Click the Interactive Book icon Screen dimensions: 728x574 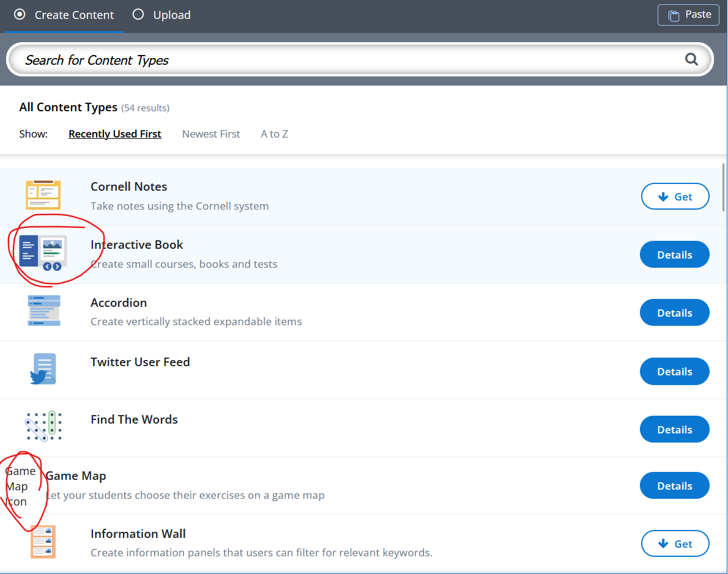click(x=43, y=252)
